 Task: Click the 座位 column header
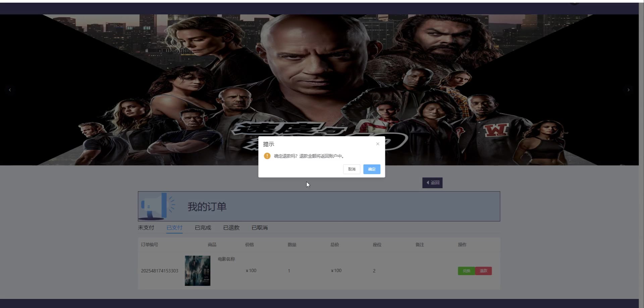[377, 245]
